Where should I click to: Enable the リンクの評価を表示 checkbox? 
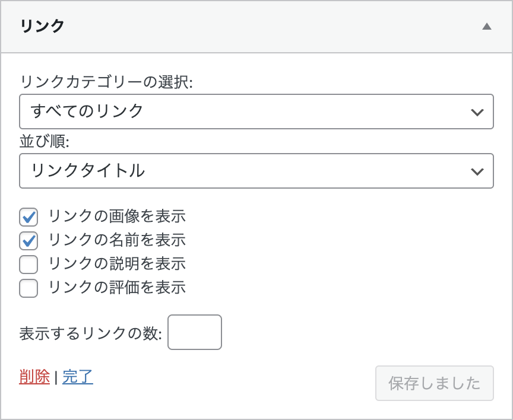tap(28, 288)
